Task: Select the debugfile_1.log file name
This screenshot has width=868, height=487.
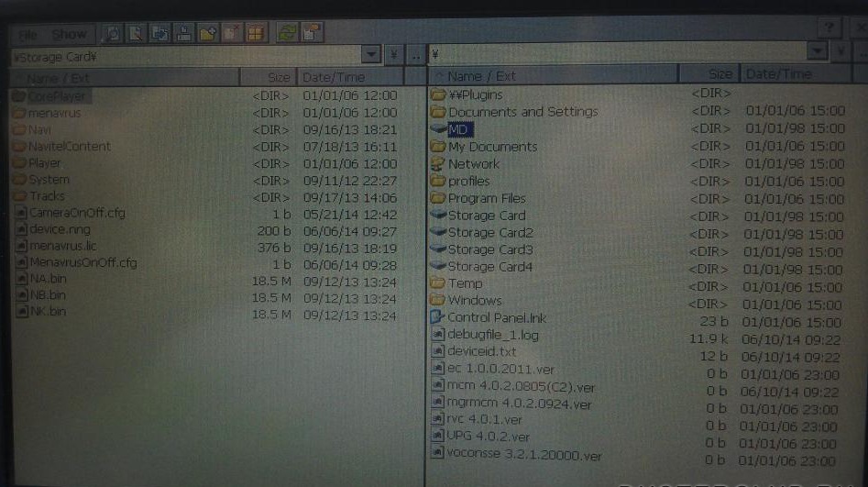Action: [x=493, y=335]
